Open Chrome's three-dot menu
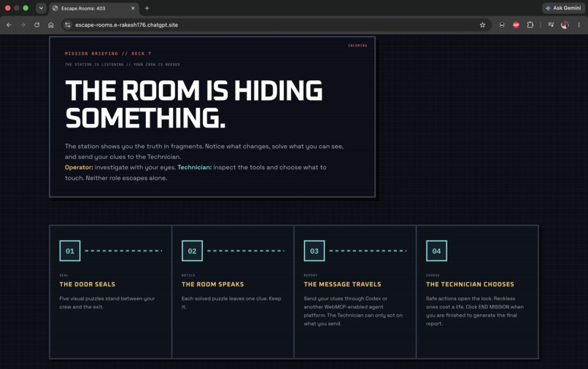Screen dimensions: 588x369 coord(579,25)
